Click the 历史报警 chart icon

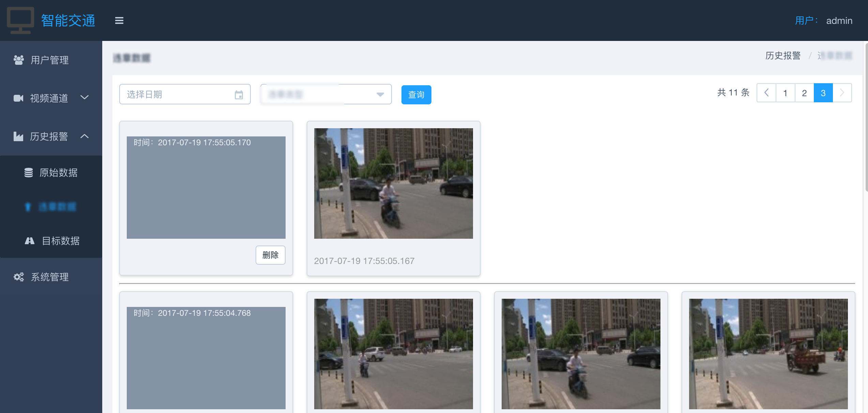(x=18, y=136)
